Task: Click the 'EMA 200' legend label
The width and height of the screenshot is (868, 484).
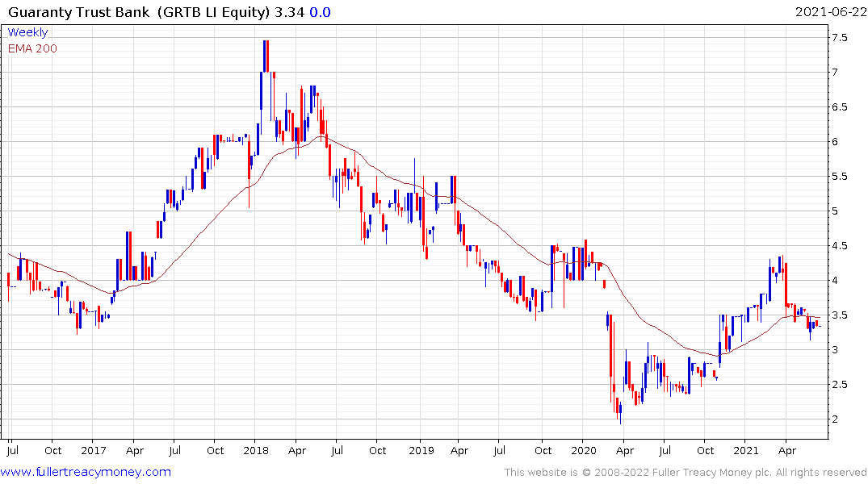Action: coord(32,48)
